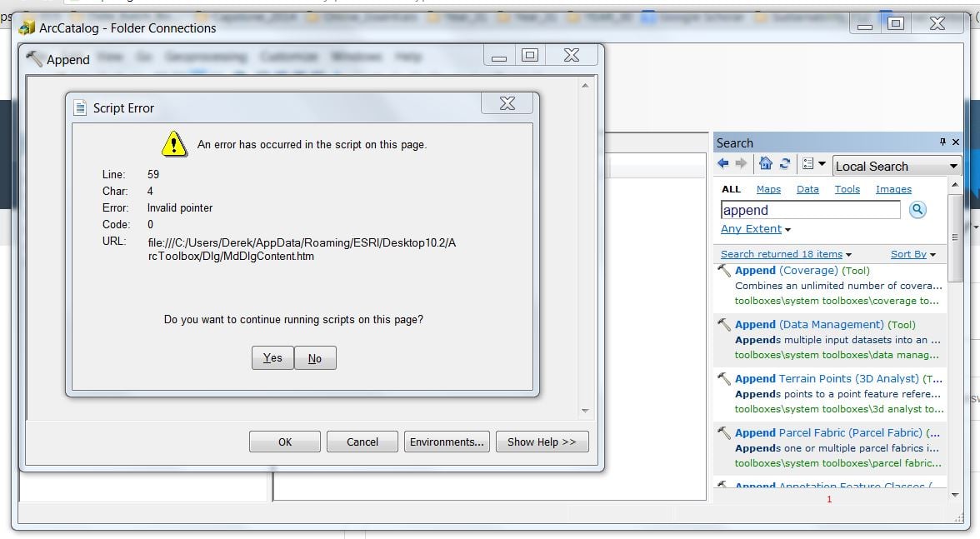This screenshot has height=539, width=980.
Task: Expand the search options dropdown arrow
Action: (x=822, y=164)
